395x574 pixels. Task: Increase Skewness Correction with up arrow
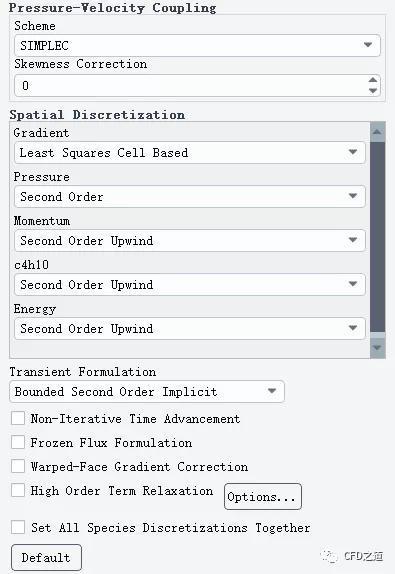tap(373, 80)
